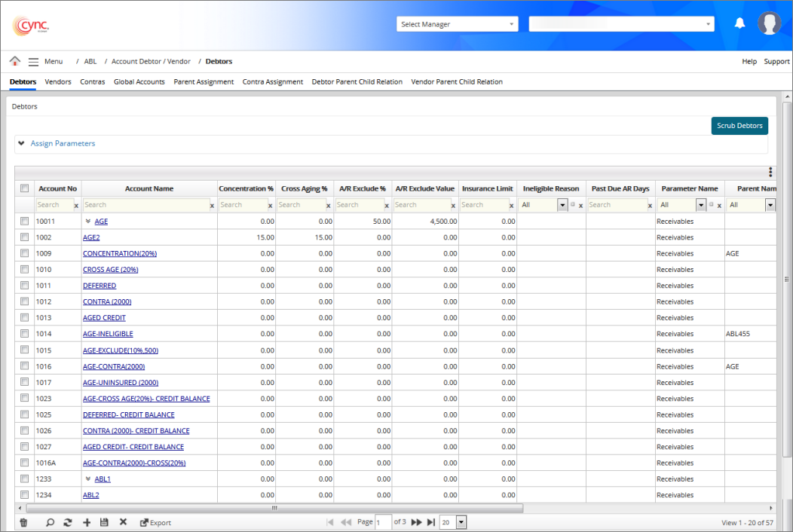
Task: Go to next page of the grid
Action: [x=416, y=522]
